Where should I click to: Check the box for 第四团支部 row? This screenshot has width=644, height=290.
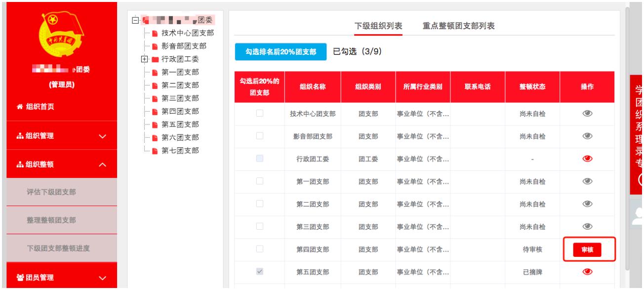(259, 249)
